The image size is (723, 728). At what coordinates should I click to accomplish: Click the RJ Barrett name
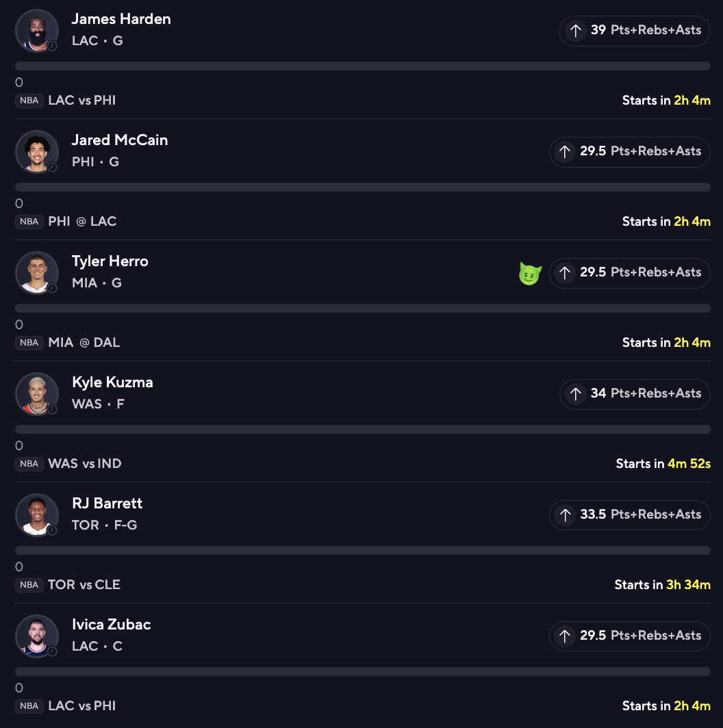coord(107,504)
